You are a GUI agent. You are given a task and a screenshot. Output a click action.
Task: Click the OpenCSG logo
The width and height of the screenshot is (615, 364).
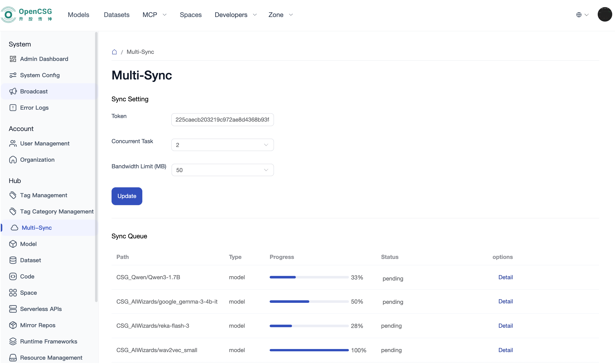click(27, 14)
